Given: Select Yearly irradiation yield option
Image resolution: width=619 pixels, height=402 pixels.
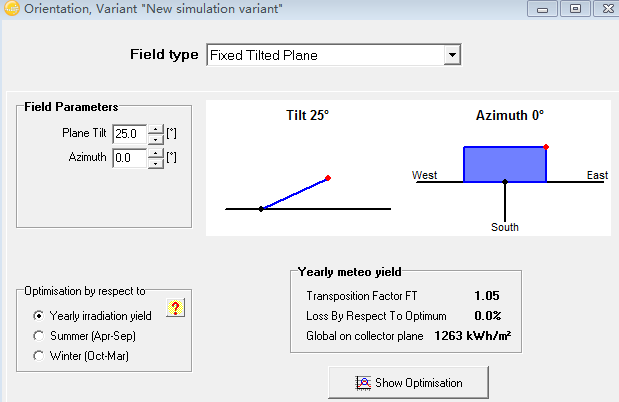Looking at the screenshot, I should (39, 316).
